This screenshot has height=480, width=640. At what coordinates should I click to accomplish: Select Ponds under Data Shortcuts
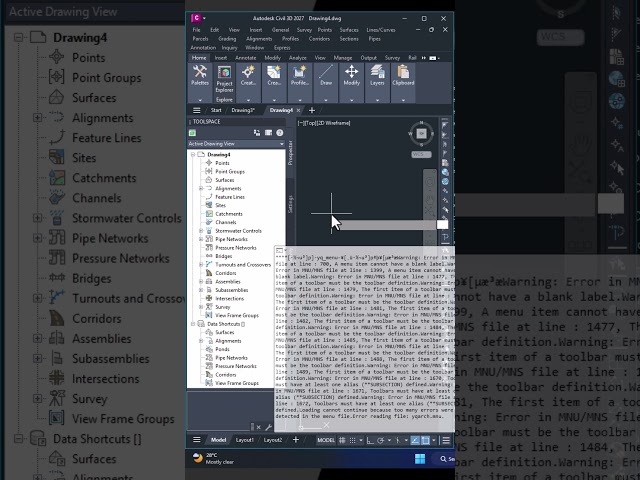[x=222, y=349]
